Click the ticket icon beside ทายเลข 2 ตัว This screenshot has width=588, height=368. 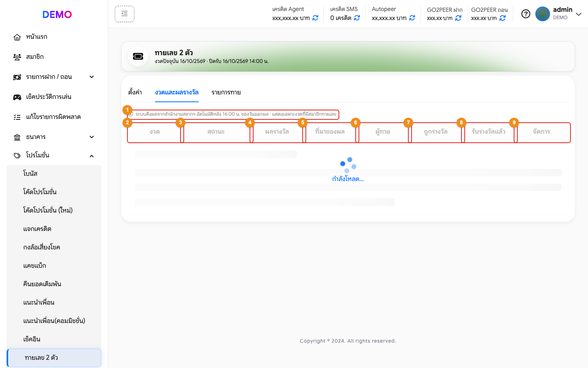(x=138, y=56)
